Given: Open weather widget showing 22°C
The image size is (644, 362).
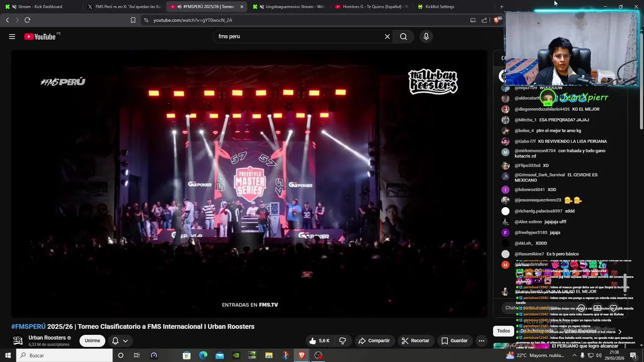Looking at the screenshot, I should tap(535, 355).
